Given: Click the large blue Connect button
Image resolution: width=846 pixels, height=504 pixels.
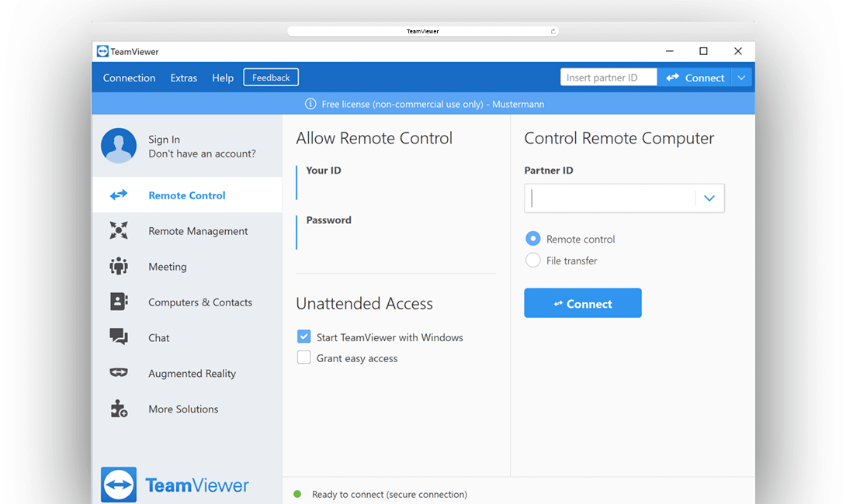Looking at the screenshot, I should tap(583, 303).
